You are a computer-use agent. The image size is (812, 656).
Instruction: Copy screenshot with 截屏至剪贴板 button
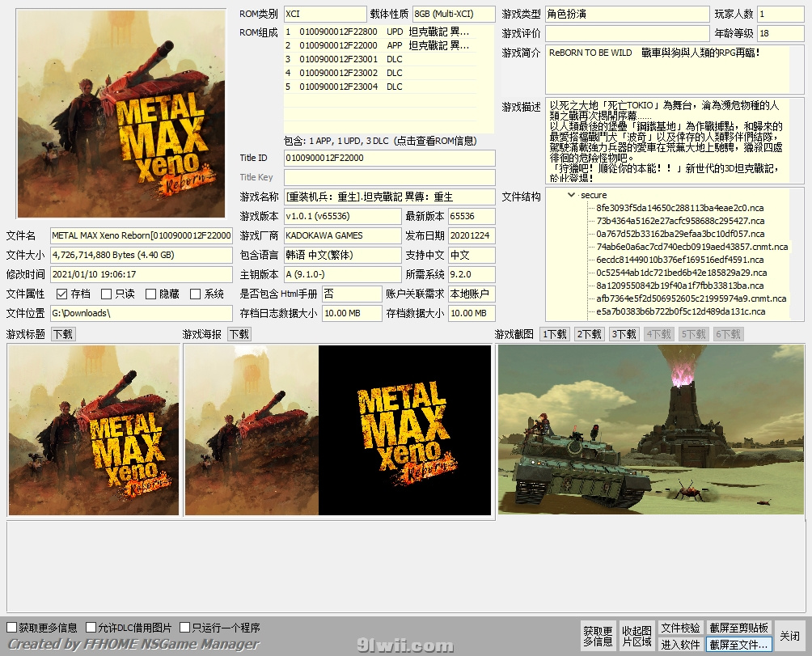739,628
